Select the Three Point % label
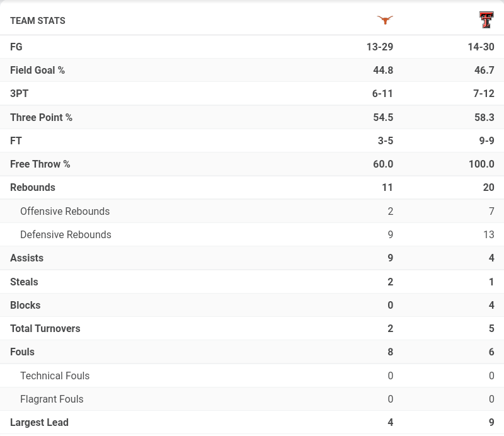The image size is (504, 436). coord(41,117)
